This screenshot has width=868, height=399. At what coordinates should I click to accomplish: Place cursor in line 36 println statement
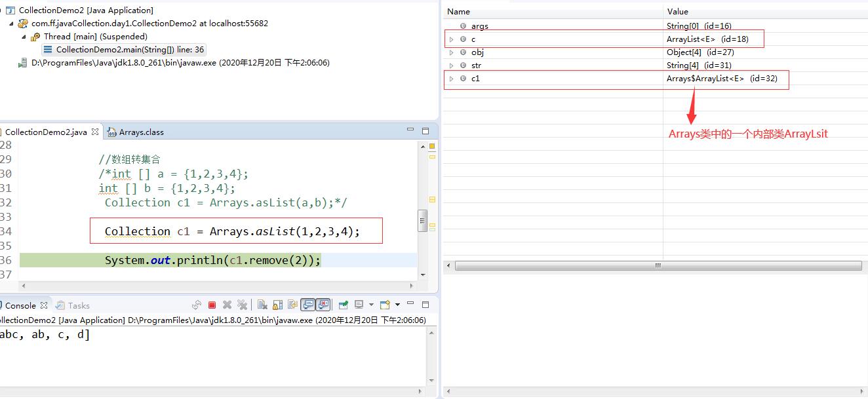(213, 260)
